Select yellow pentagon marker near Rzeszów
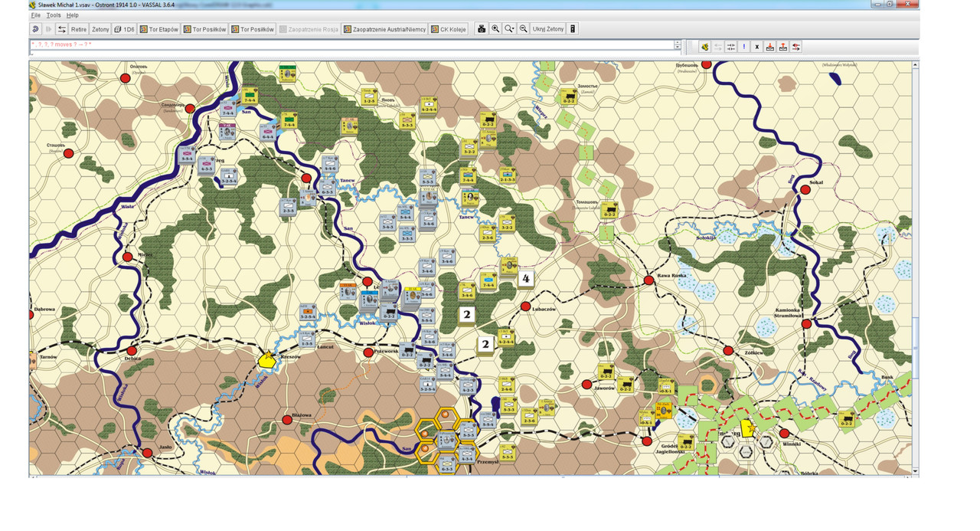The image size is (980, 531). pyautogui.click(x=266, y=359)
